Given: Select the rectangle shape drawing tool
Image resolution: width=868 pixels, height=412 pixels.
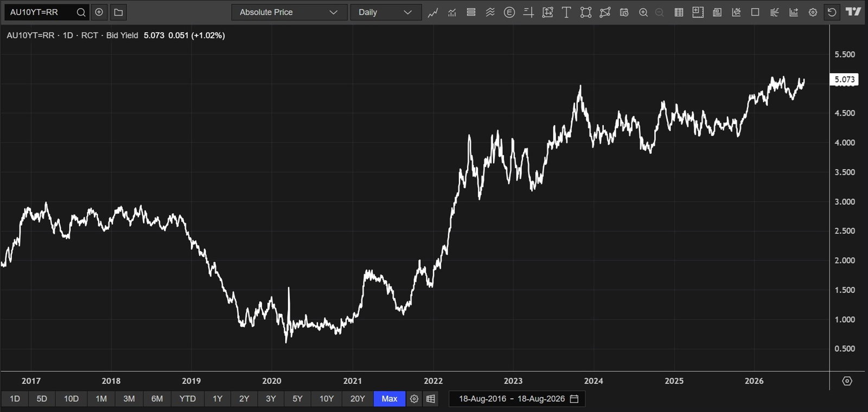Looking at the screenshot, I should [586, 12].
